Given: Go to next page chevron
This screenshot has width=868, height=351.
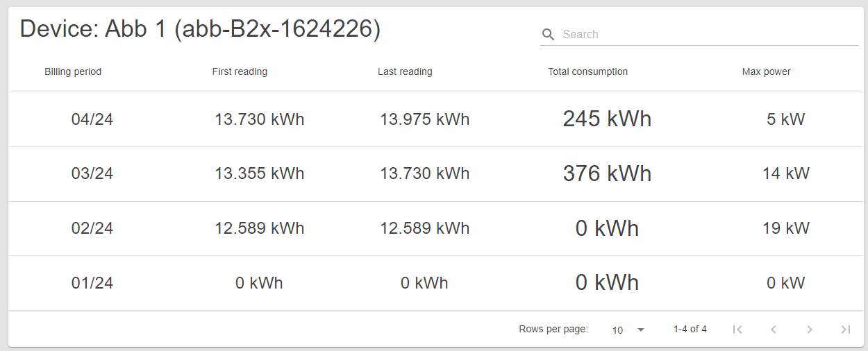Looking at the screenshot, I should [x=810, y=329].
